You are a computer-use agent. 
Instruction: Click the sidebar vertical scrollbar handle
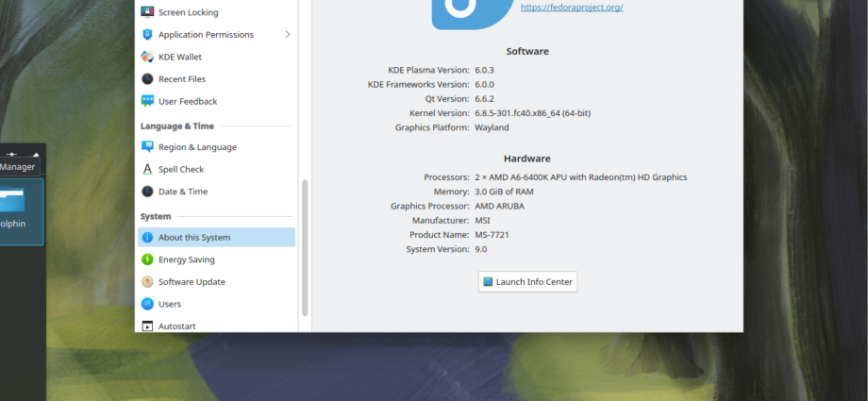click(x=305, y=247)
